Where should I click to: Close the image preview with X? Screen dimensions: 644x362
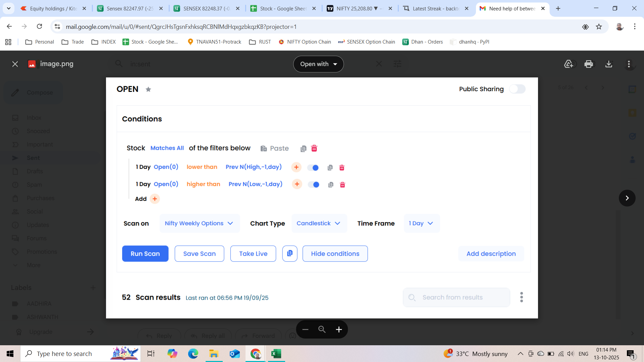(x=15, y=64)
